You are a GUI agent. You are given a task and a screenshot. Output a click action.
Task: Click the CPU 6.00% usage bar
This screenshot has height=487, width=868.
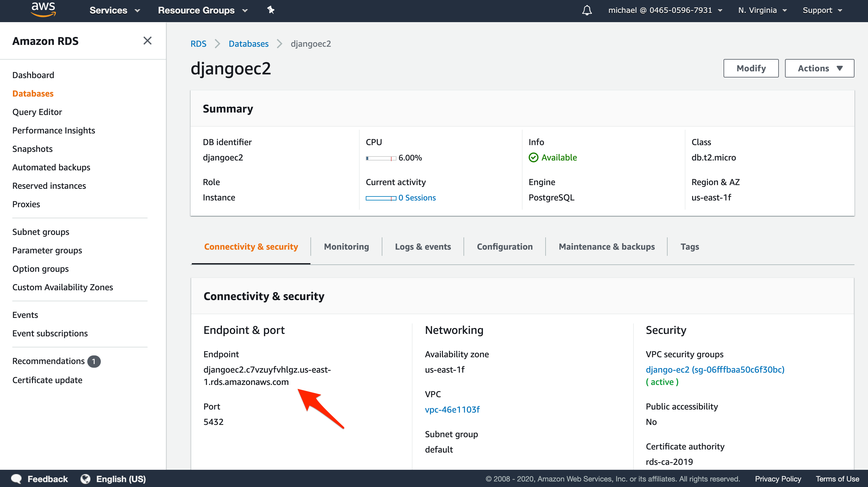pos(381,158)
